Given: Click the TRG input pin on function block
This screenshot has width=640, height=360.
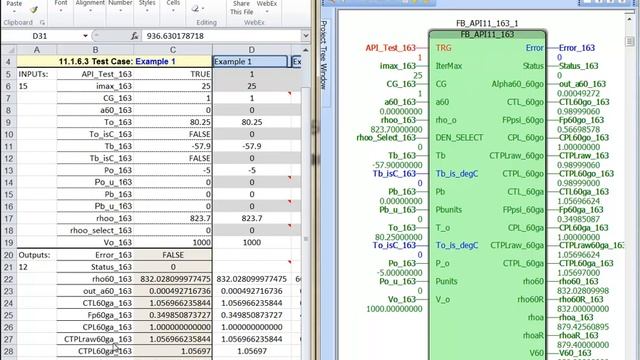Looking at the screenshot, I should pos(443,48).
